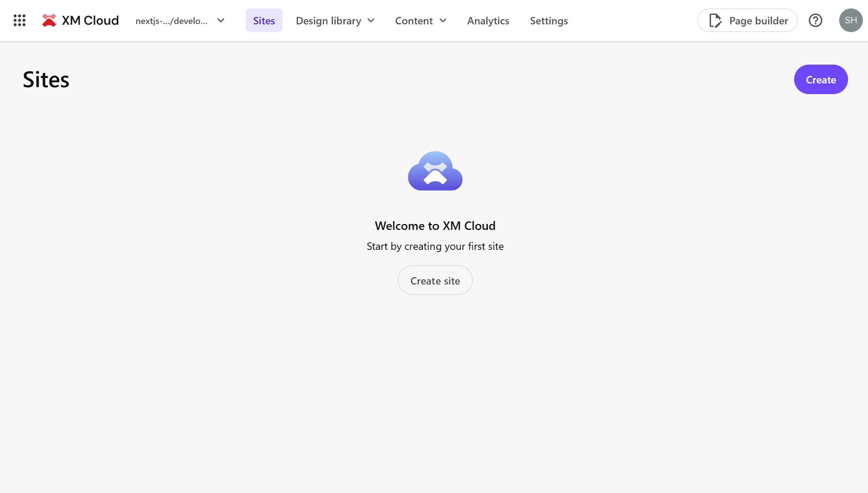
Task: Click the Sites page heading
Action: tap(46, 79)
